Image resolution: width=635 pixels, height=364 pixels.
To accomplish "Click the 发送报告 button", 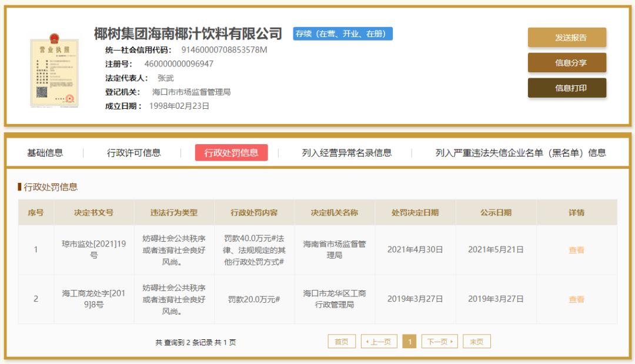I will click(x=567, y=37).
